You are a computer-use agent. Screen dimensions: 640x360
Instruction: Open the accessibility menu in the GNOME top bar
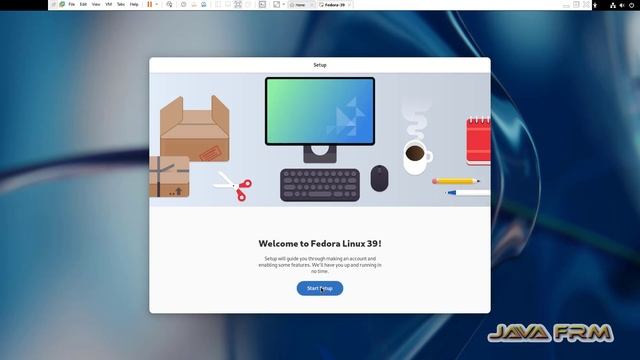(595, 5)
